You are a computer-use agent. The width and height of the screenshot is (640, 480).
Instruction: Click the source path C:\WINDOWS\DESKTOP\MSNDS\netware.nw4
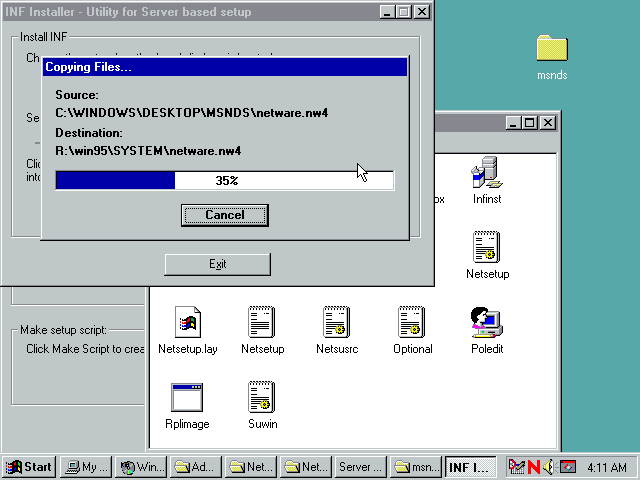192,113
